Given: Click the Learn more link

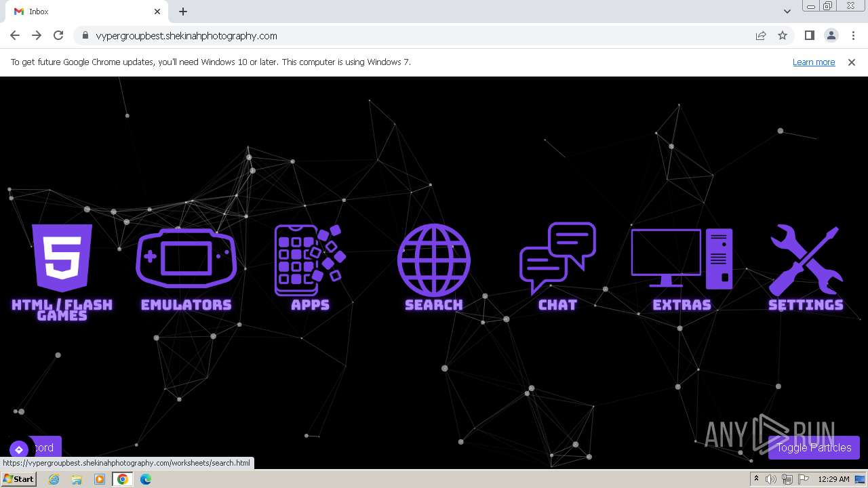Looking at the screenshot, I should coord(814,62).
